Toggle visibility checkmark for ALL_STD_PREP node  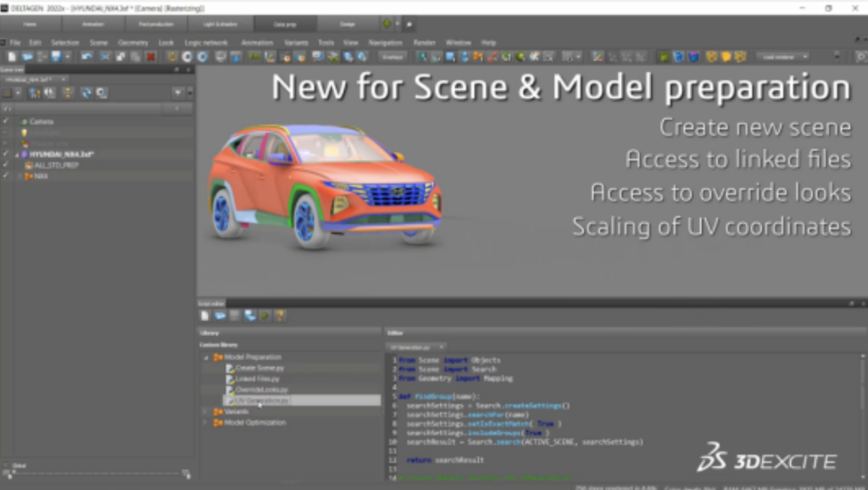[6, 165]
